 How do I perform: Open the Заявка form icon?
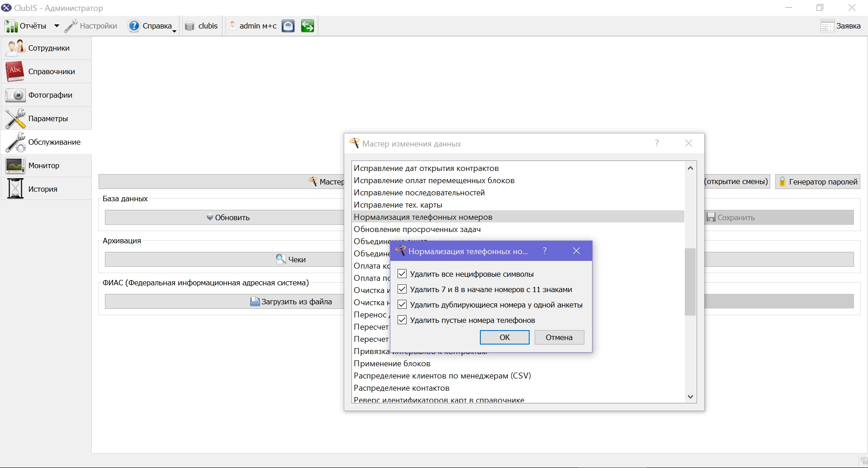point(827,26)
